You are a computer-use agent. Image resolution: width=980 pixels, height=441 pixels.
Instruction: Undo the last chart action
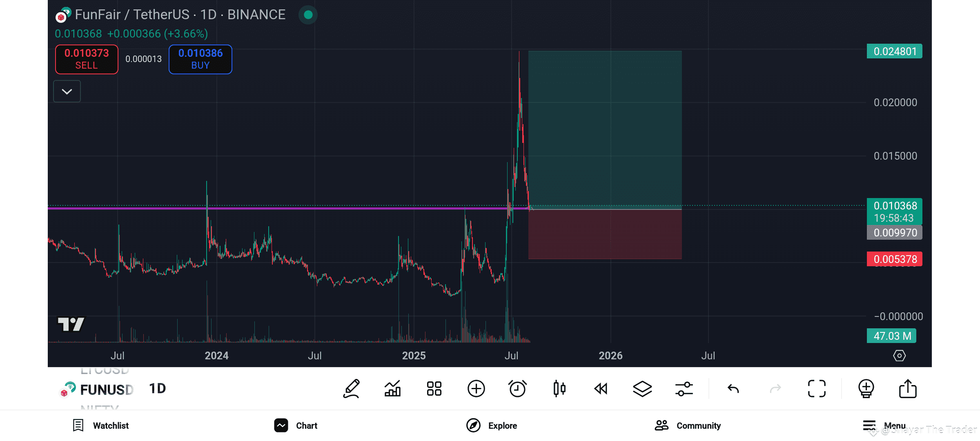[733, 388]
